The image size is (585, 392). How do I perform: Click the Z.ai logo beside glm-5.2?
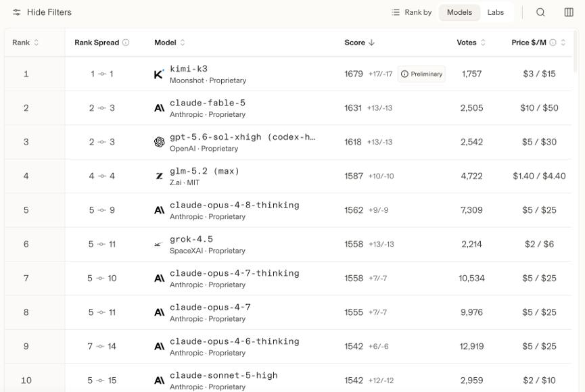coord(160,176)
